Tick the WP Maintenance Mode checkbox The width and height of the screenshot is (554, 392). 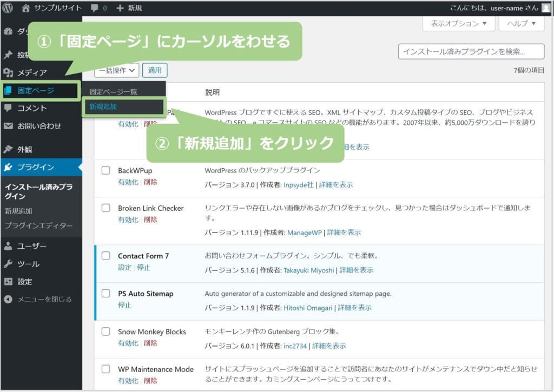105,369
